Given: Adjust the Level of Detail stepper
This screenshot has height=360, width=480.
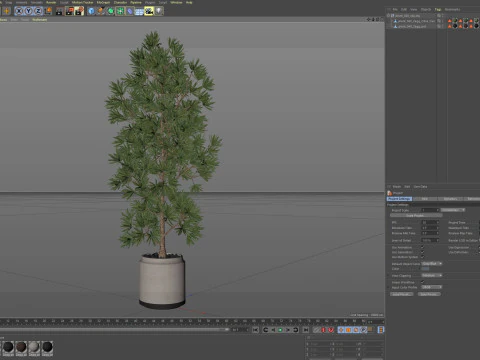Looking at the screenshot, I should 438,240.
